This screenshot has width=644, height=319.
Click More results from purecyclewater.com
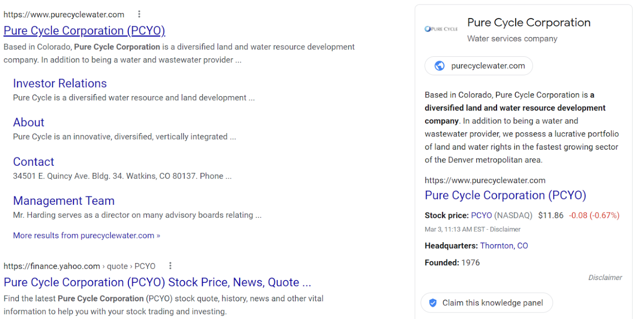[x=86, y=235]
